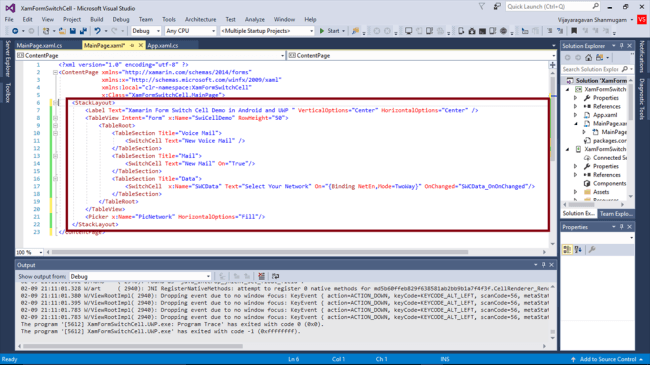Click the monitor device toolbar icon
Image resolution: width=650 pixels, height=365 pixels.
click(x=408, y=31)
